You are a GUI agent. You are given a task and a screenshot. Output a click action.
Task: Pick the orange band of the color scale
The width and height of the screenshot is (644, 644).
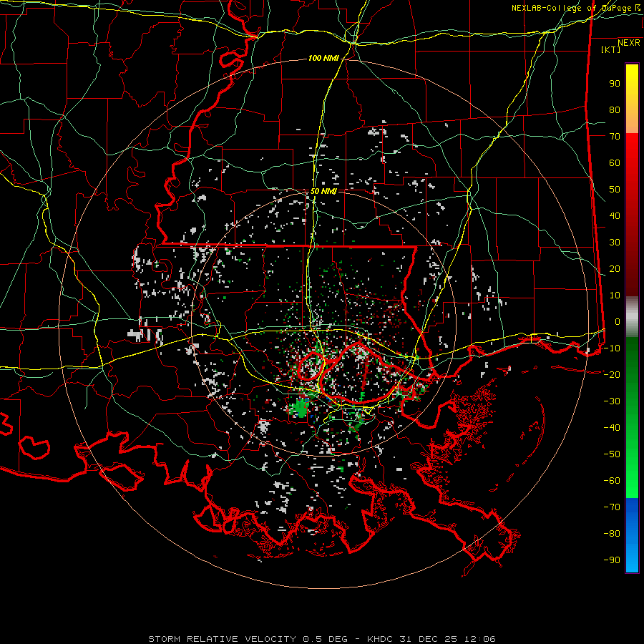pos(632,122)
